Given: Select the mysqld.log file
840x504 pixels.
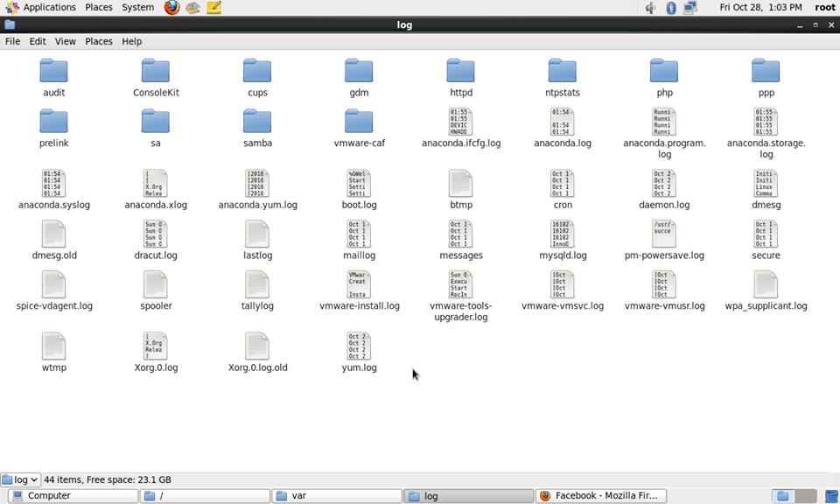Looking at the screenshot, I should click(563, 234).
